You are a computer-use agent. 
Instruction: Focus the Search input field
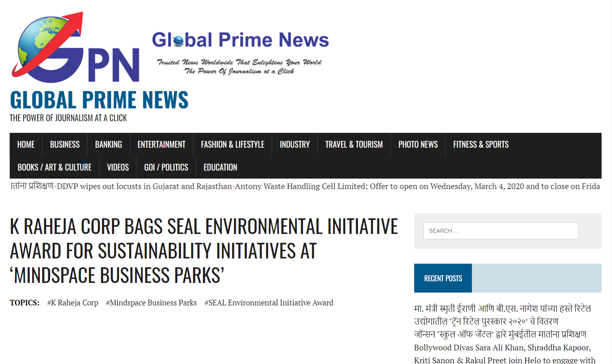pyautogui.click(x=501, y=231)
